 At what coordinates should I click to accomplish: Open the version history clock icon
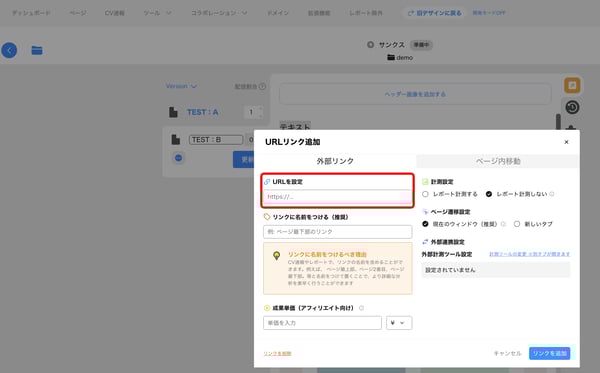click(x=572, y=107)
